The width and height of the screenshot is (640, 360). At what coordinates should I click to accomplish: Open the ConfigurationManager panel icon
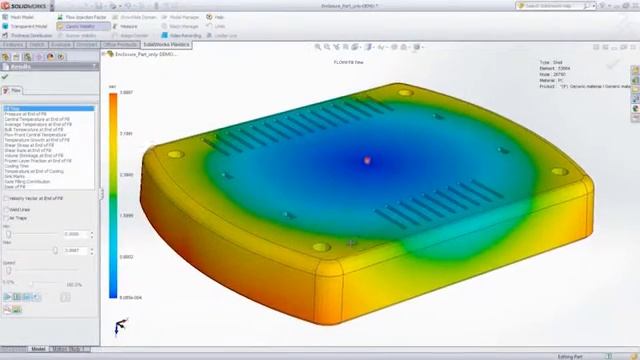(27, 57)
